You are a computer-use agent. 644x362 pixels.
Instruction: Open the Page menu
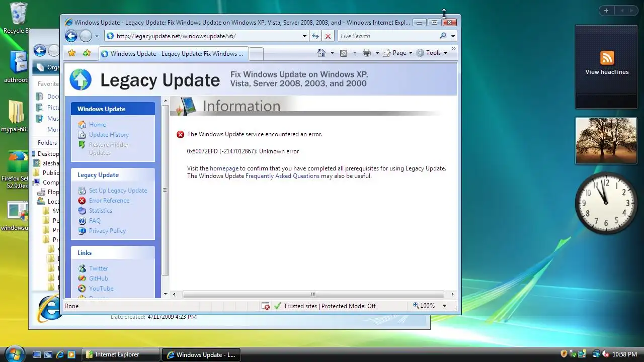(x=398, y=53)
